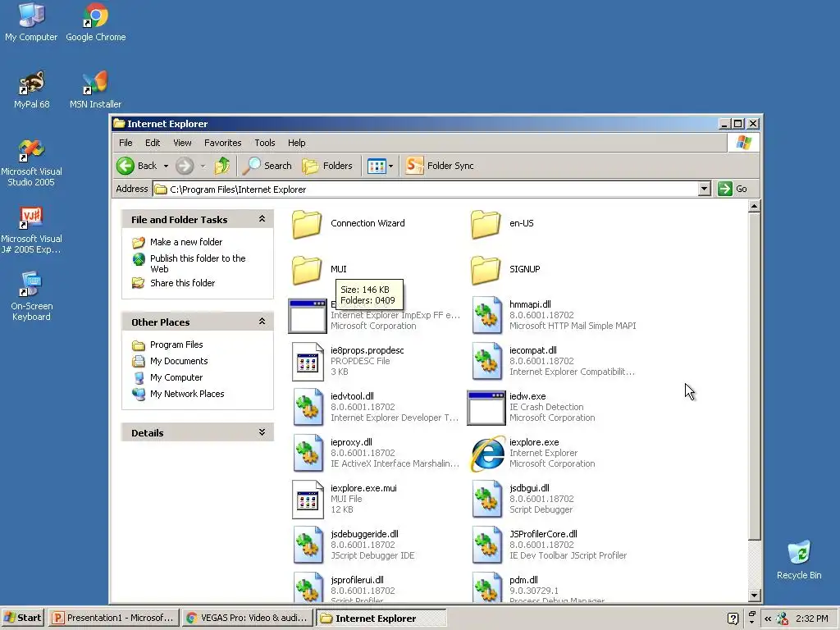Switch to Presentation1 taskbar button
Viewport: 840px width, 630px height.
113,618
